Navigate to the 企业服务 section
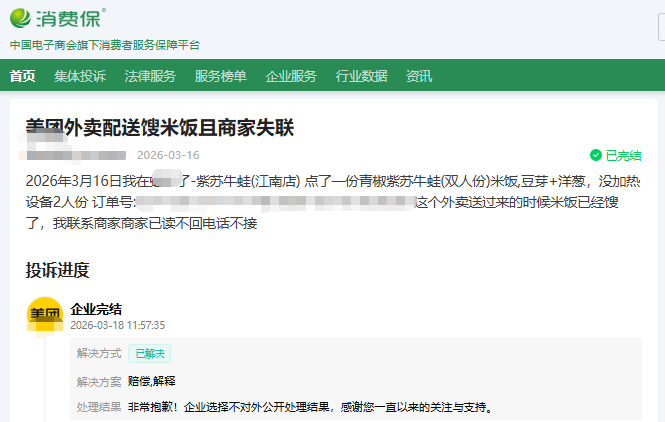The image size is (665, 422). (291, 76)
